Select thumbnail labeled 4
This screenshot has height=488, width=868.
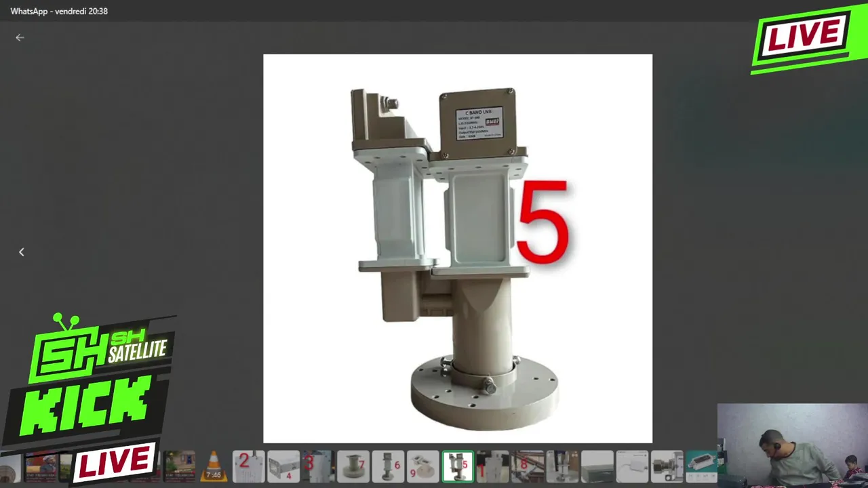point(283,466)
